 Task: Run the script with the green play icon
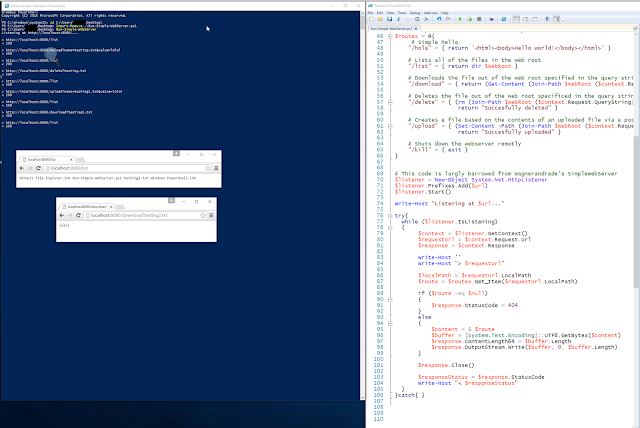click(460, 19)
